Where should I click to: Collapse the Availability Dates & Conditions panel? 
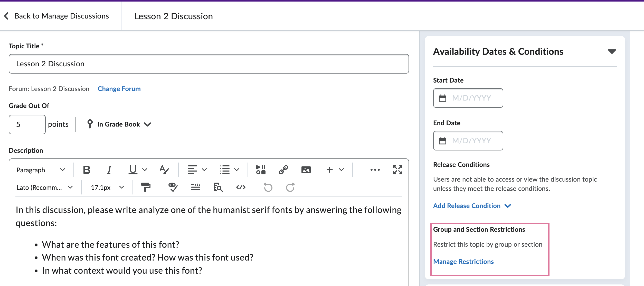(612, 51)
